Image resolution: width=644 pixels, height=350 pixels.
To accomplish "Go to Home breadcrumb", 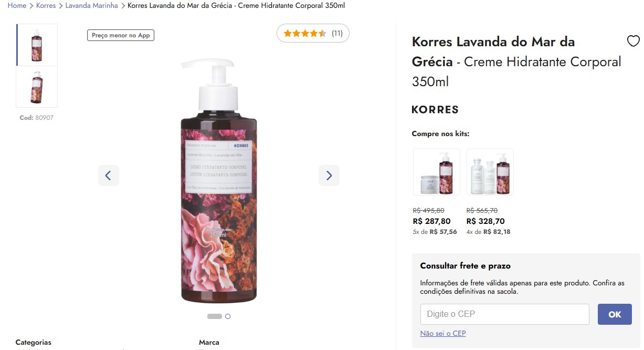I will point(17,6).
